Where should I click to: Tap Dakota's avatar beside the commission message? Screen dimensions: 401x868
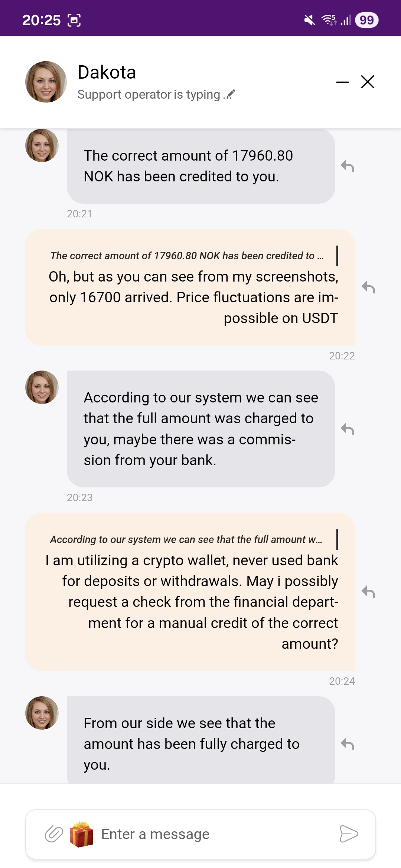(x=42, y=387)
